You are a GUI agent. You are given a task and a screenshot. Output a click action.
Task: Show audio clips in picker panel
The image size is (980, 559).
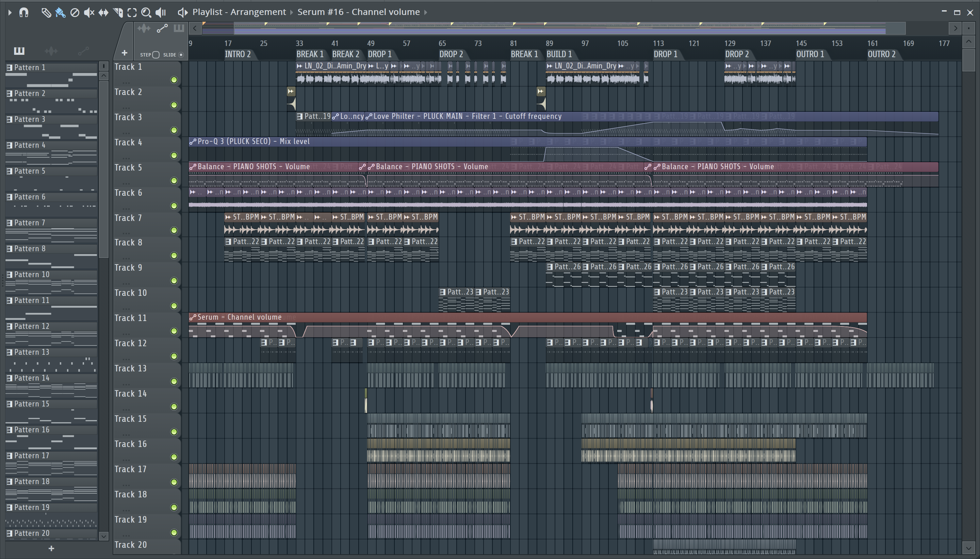[x=51, y=50]
